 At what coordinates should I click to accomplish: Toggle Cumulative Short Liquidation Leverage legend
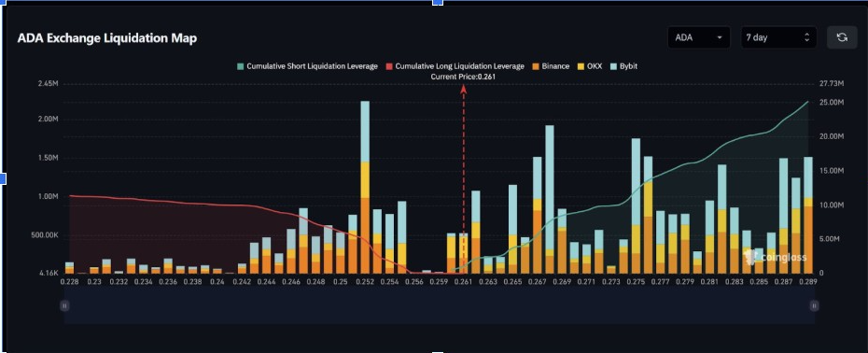click(307, 66)
